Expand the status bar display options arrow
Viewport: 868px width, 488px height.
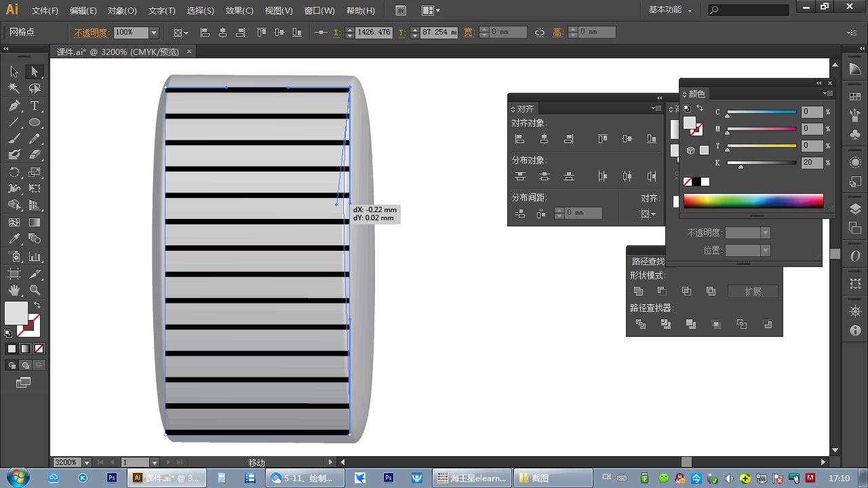click(331, 462)
